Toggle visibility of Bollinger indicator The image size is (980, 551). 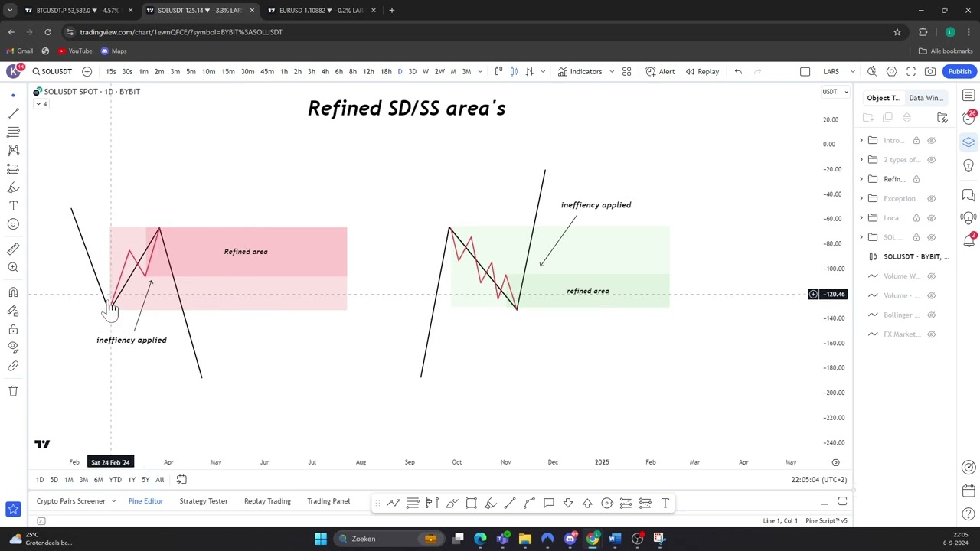tap(932, 315)
